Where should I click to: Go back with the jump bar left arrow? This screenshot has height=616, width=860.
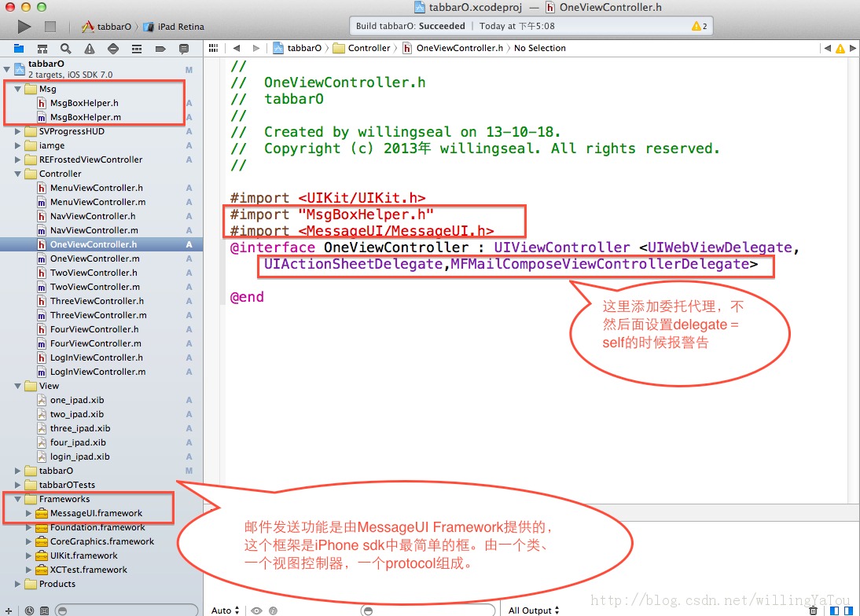[237, 48]
